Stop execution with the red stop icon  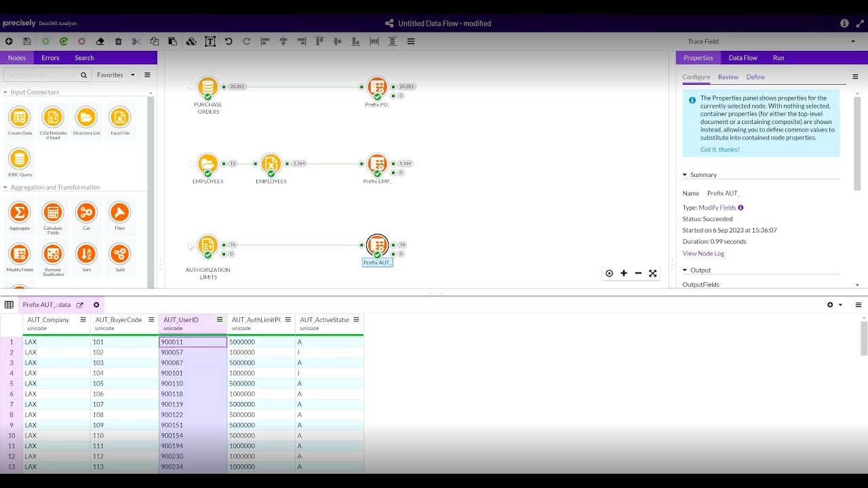point(82,41)
